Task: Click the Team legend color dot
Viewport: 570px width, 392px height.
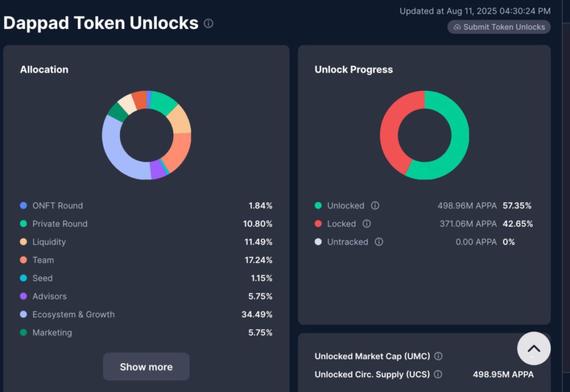Action: 23,260
